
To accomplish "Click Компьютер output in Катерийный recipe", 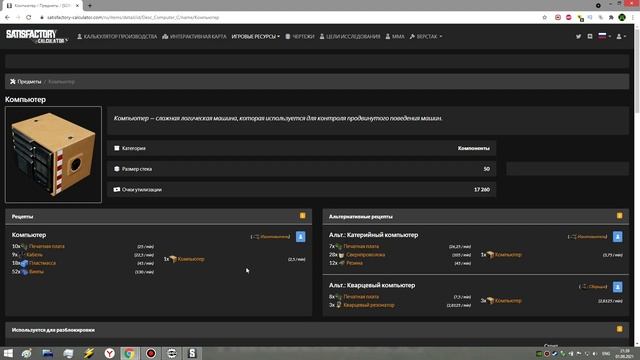I will click(508, 255).
